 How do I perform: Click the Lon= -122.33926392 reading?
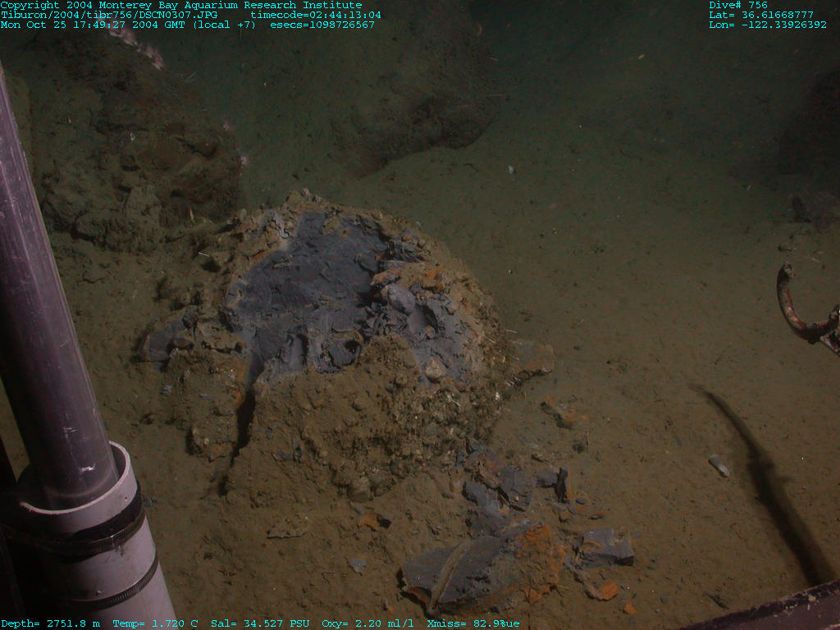point(768,25)
